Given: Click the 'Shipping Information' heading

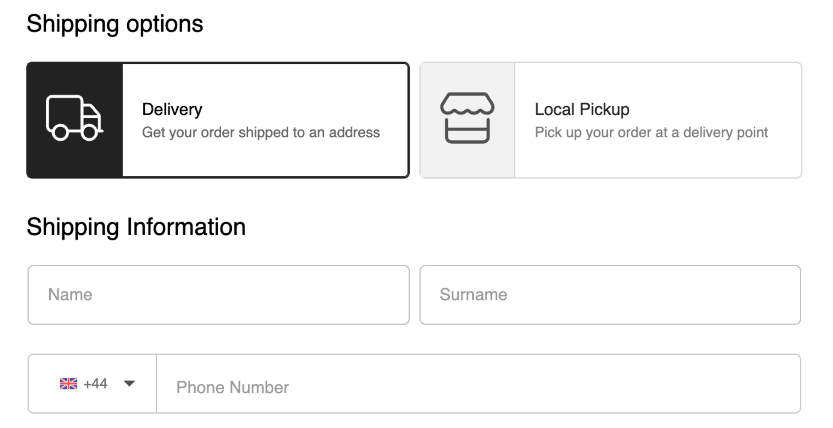Looking at the screenshot, I should tap(136, 227).
